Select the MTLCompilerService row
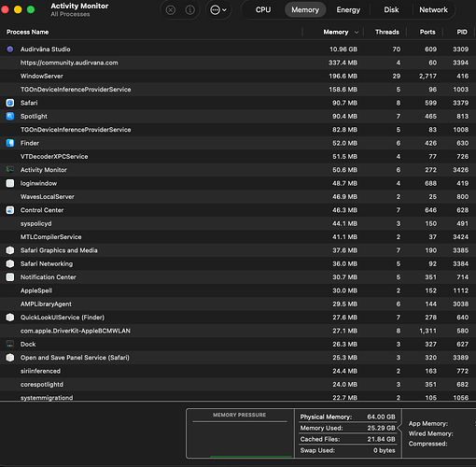This screenshot has width=476, height=467. coord(238,237)
